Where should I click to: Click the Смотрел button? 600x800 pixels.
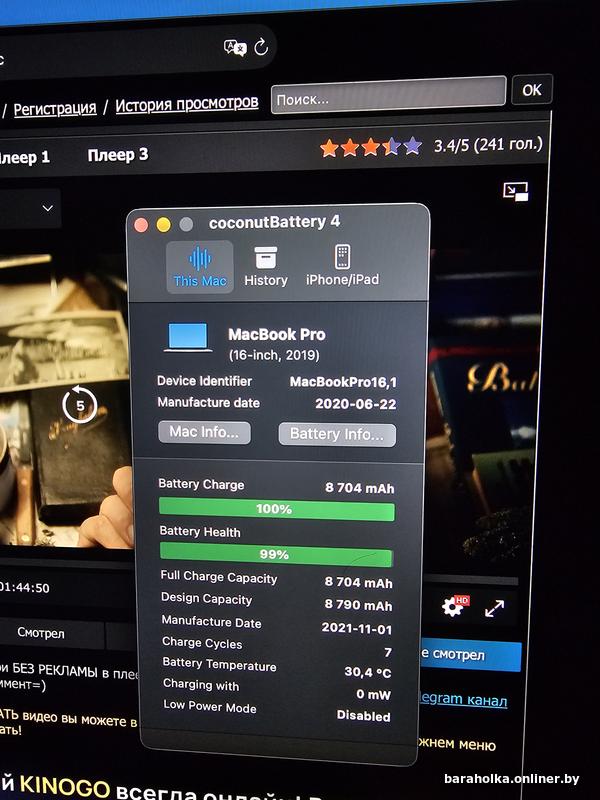[x=41, y=633]
